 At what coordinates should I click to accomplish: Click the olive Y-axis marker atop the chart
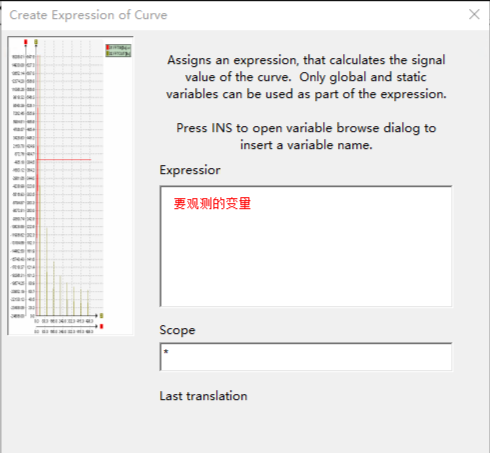[36, 42]
